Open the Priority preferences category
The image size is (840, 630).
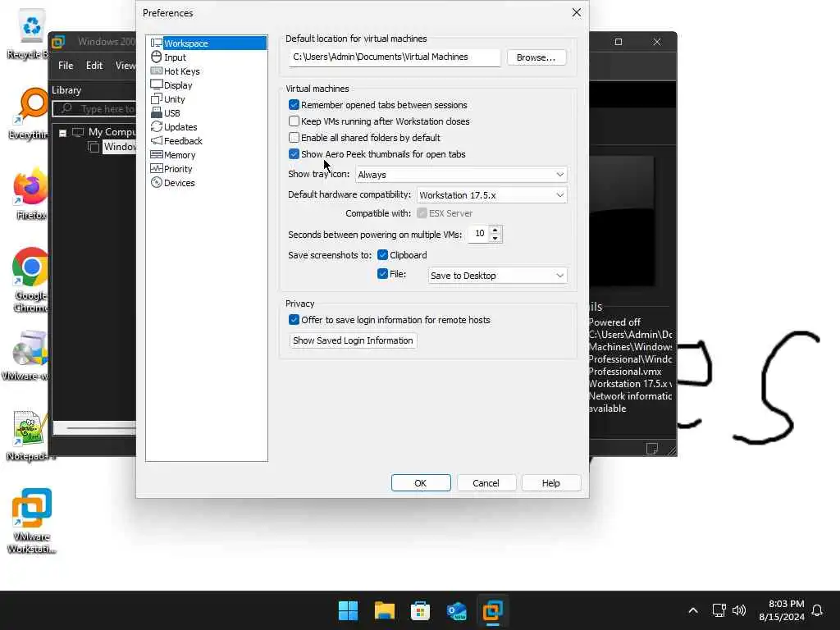pos(178,169)
